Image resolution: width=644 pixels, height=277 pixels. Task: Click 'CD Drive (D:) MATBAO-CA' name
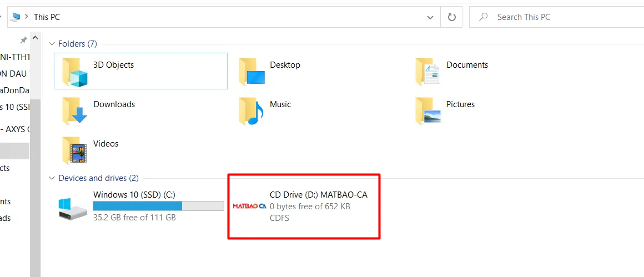click(319, 194)
